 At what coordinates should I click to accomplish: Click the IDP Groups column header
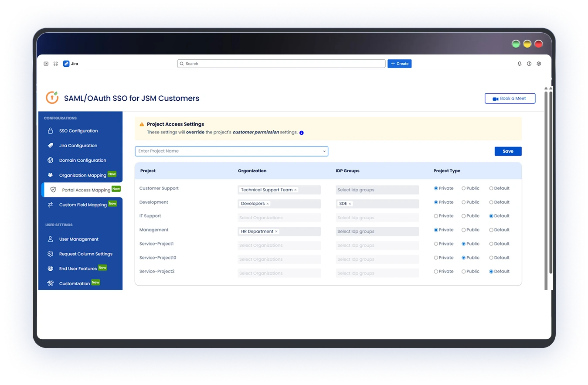[x=347, y=171]
